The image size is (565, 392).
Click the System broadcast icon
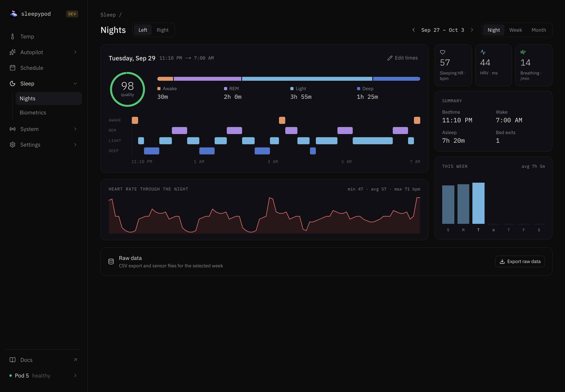(x=13, y=129)
